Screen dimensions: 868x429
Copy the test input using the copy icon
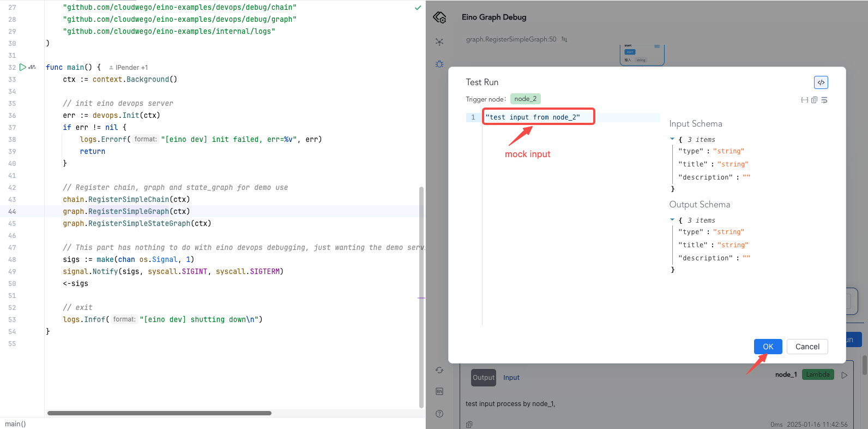[814, 100]
